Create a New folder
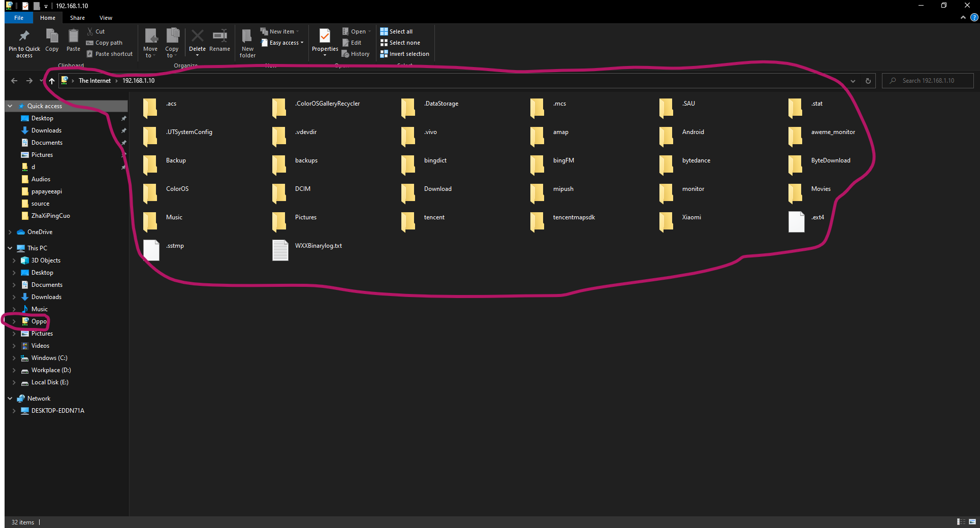980x528 pixels. pos(247,43)
